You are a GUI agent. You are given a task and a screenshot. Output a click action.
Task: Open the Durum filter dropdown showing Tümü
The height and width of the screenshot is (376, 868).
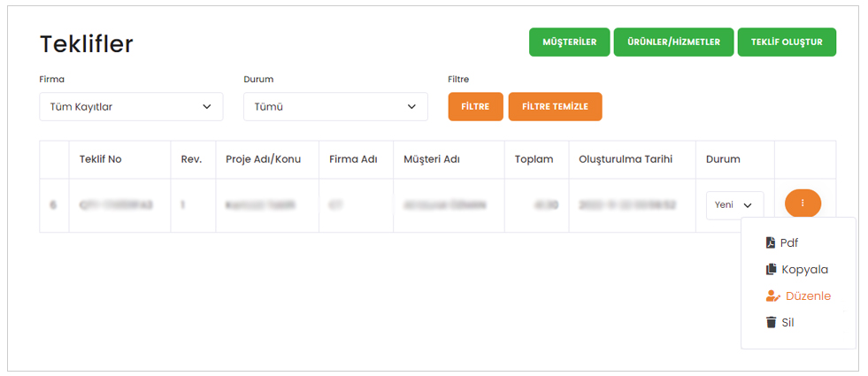[335, 107]
